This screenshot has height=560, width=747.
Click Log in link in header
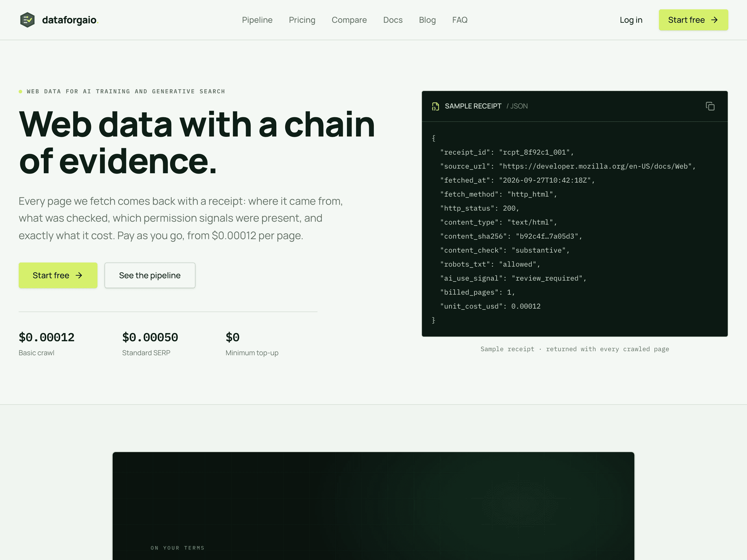click(x=631, y=20)
